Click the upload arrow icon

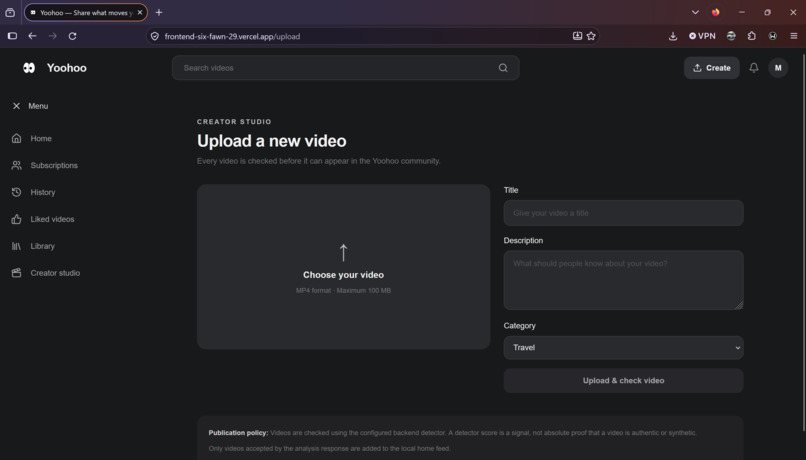pos(343,252)
